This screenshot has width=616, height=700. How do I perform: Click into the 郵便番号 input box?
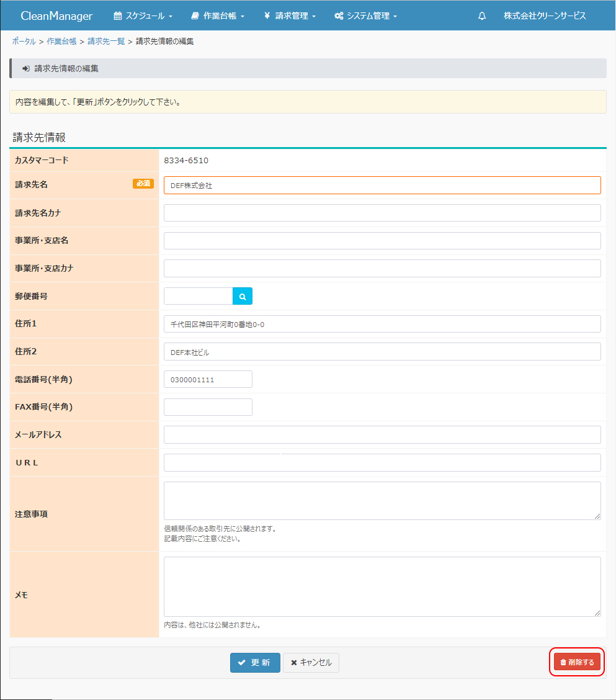198,297
